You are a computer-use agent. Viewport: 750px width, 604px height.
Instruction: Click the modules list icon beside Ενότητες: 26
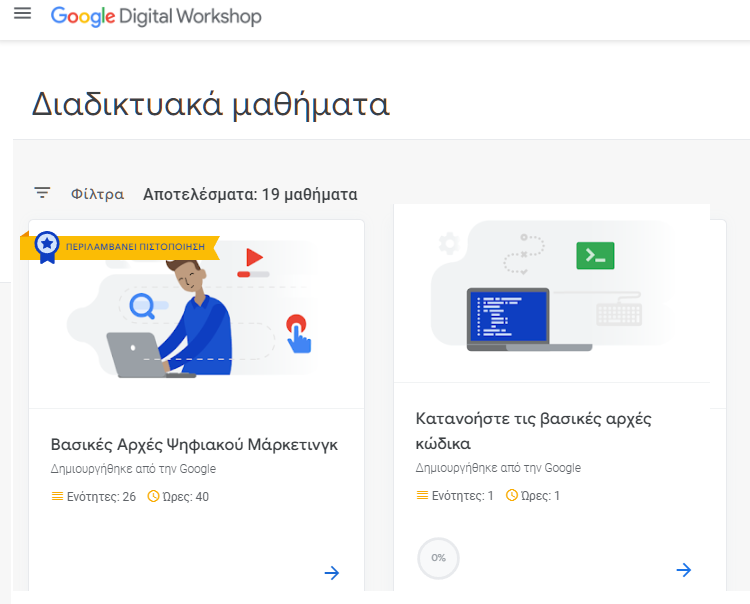point(57,496)
